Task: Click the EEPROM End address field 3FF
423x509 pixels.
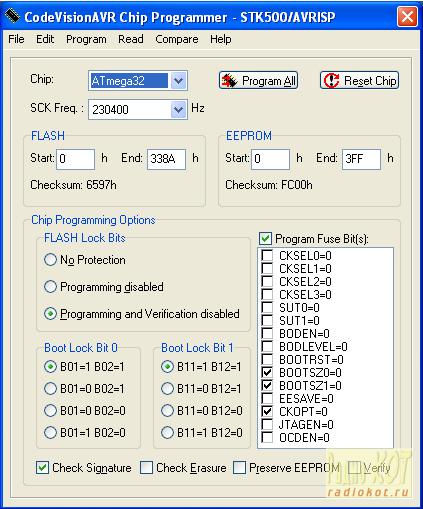Action: click(x=361, y=159)
